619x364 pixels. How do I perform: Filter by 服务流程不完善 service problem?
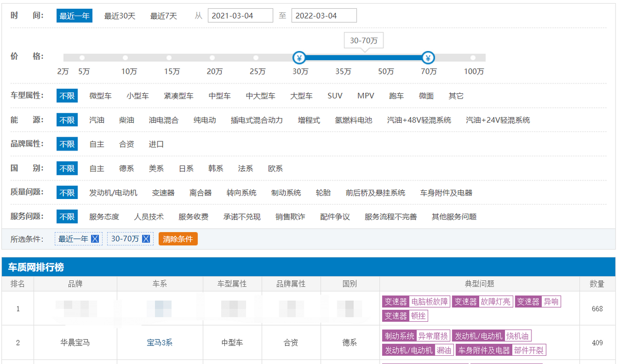click(391, 217)
